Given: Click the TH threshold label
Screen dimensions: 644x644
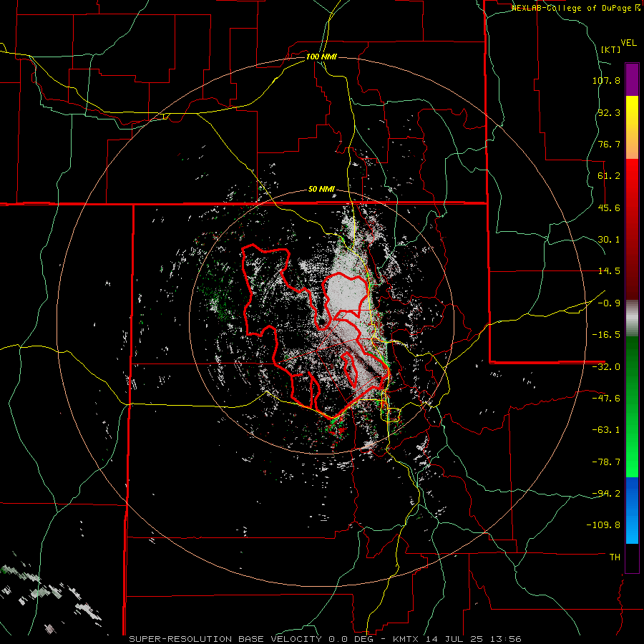Looking at the screenshot, I should tap(615, 557).
